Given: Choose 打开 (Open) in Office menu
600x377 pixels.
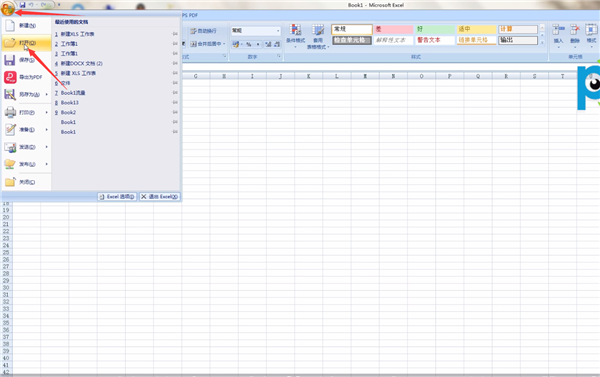Looking at the screenshot, I should coord(26,43).
